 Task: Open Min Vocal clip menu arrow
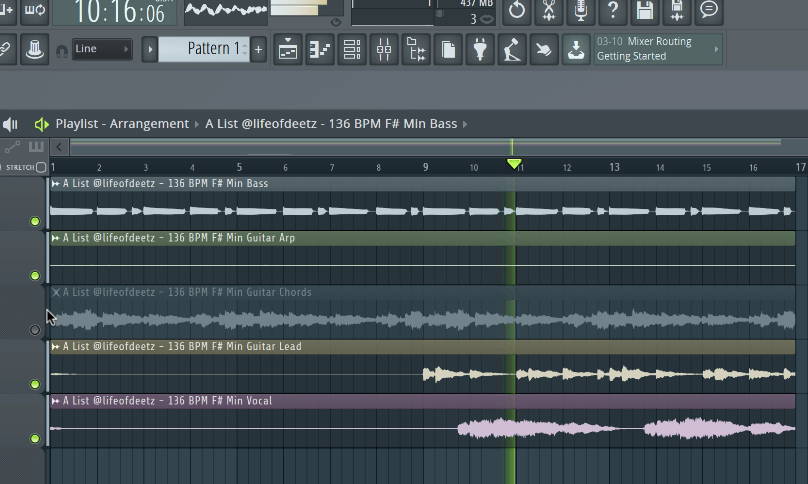click(x=55, y=400)
